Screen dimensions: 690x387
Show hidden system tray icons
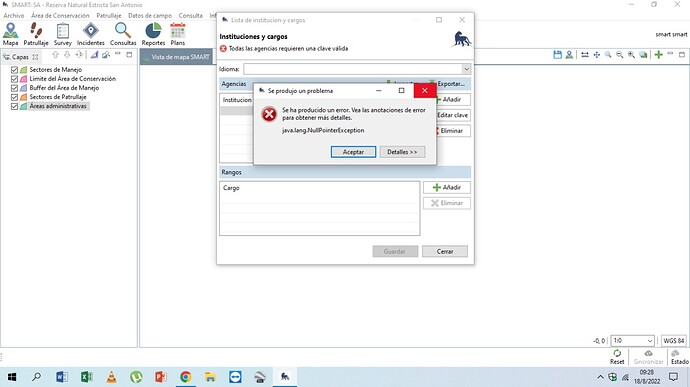[x=600, y=377]
